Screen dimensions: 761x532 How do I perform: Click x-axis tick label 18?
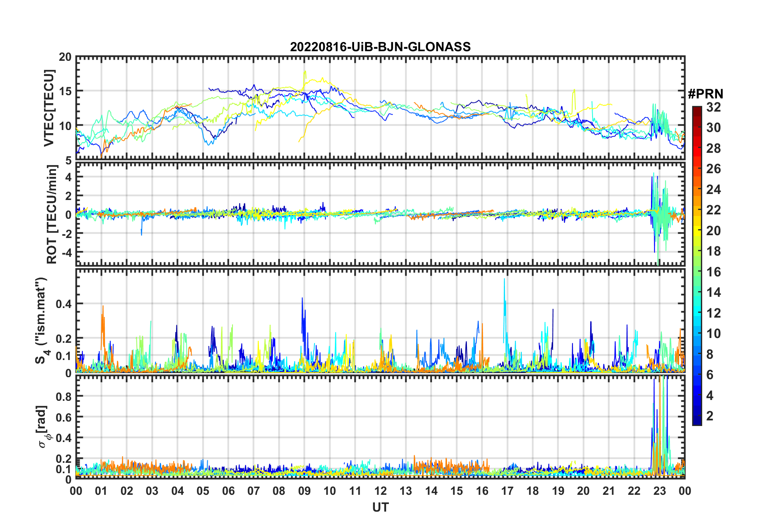click(x=533, y=491)
